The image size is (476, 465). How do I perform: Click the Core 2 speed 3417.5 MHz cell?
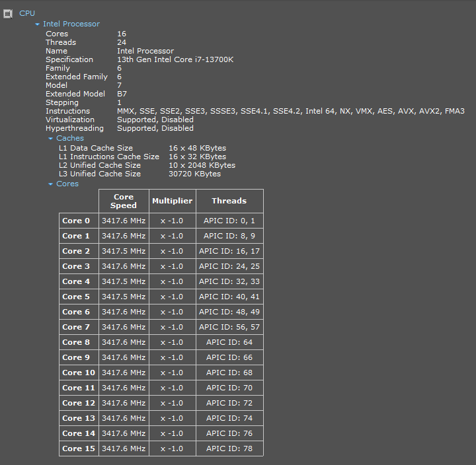[x=124, y=251]
